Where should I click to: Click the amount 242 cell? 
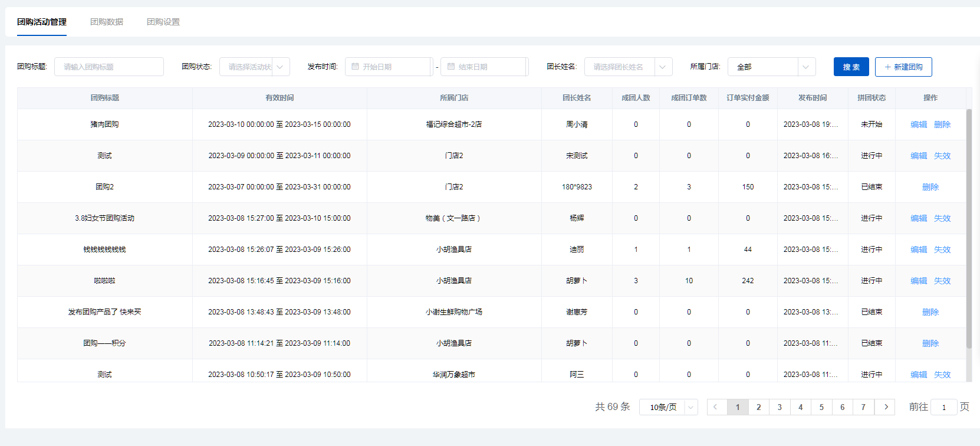(748, 281)
